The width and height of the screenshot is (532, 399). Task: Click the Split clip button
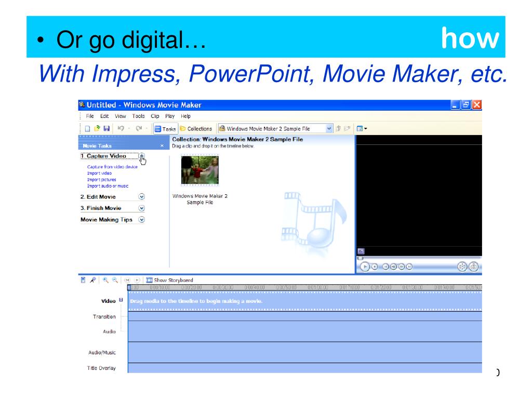462,267
